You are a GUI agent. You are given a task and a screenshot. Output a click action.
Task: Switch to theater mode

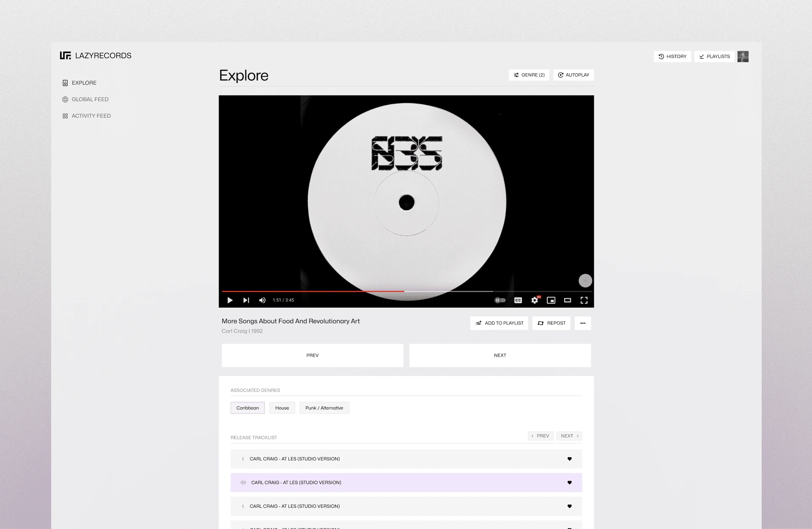(x=568, y=300)
